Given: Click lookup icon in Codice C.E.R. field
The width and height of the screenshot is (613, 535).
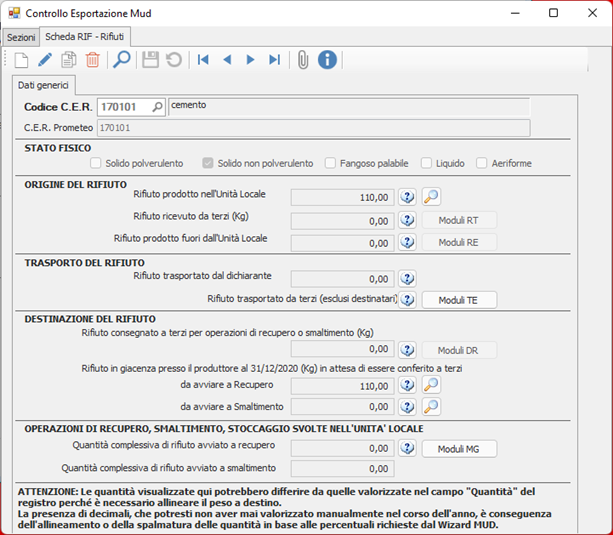Looking at the screenshot, I should [157, 107].
